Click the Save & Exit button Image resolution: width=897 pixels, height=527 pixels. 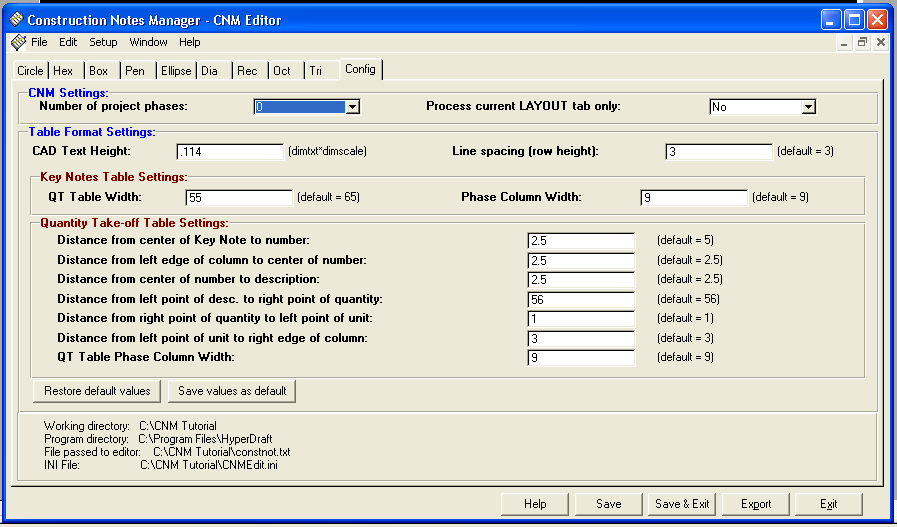(x=682, y=504)
